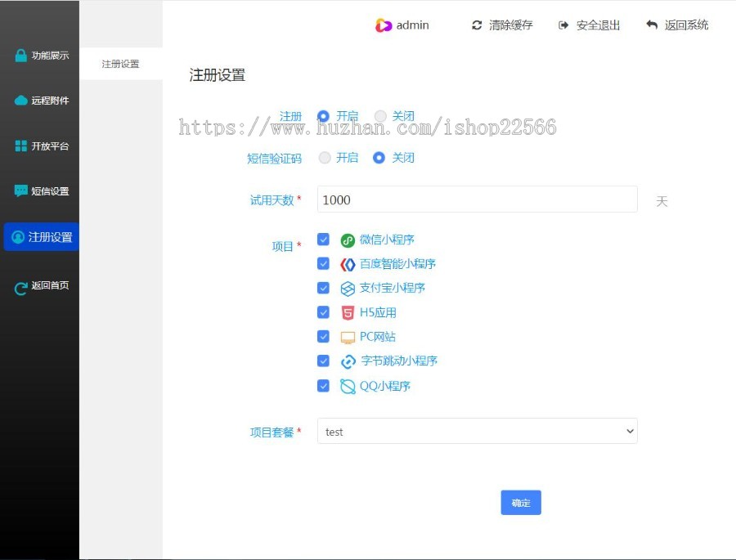Click the 清除缓存 link
The height and width of the screenshot is (560, 736).
510,25
